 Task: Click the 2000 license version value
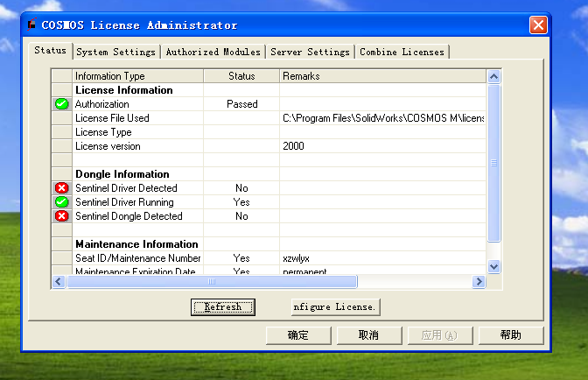click(x=293, y=146)
